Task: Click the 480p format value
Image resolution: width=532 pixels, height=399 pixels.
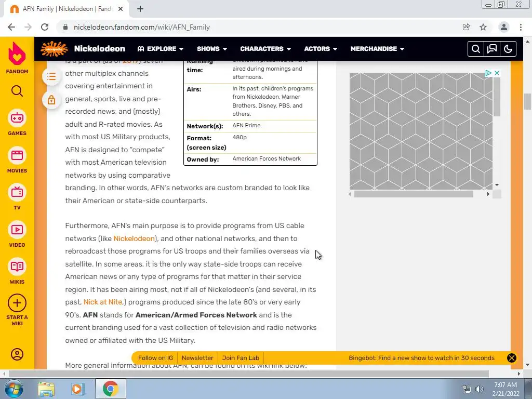Action: coord(240,137)
